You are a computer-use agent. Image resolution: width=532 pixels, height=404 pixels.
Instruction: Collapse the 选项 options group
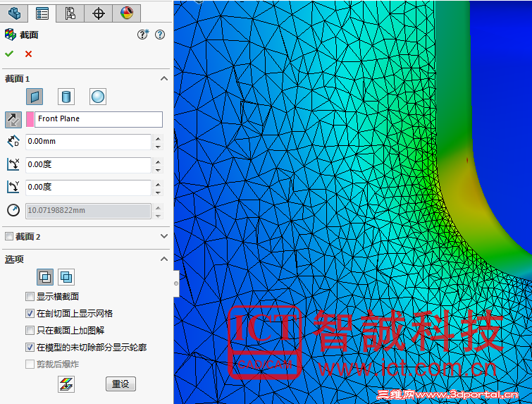[x=164, y=259]
